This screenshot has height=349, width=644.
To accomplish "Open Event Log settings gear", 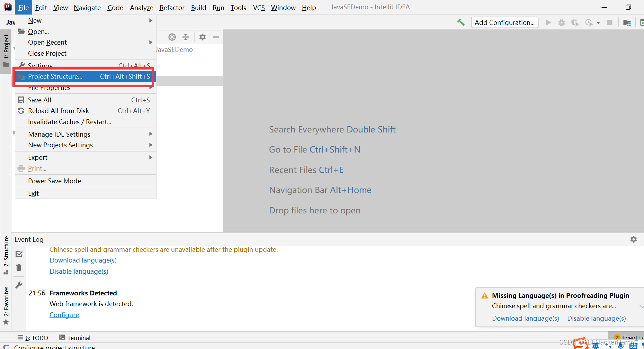I will (633, 239).
